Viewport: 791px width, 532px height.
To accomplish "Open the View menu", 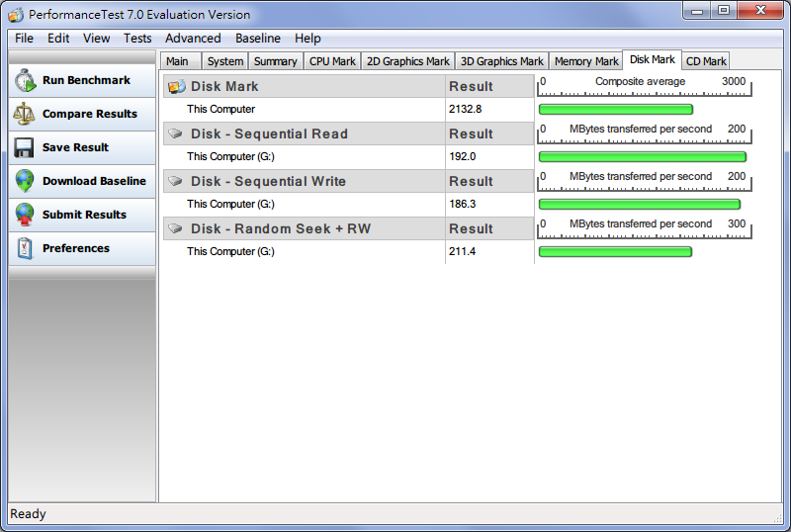I will 96,39.
